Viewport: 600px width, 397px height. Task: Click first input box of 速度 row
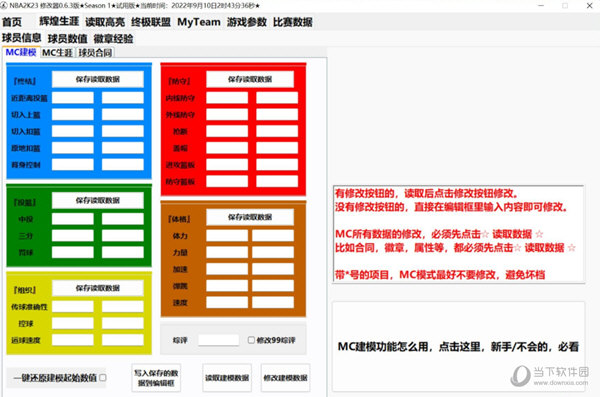[x=227, y=302]
